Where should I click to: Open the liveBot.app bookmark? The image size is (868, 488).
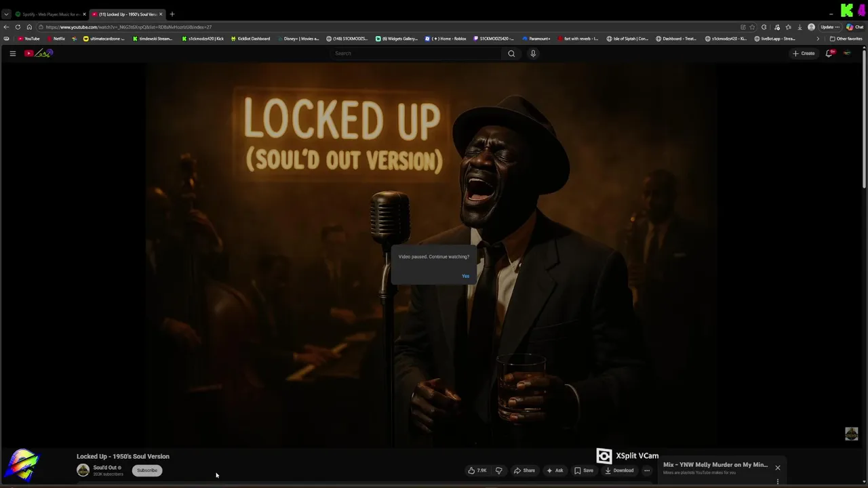775,39
